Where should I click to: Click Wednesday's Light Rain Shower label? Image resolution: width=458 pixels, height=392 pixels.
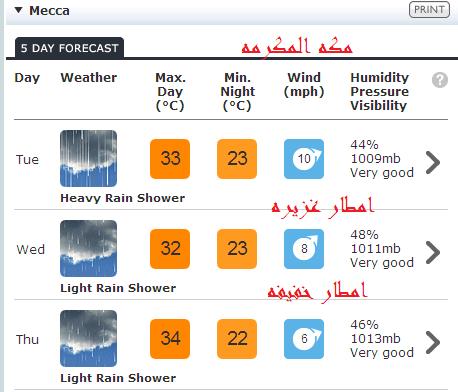tap(118, 288)
